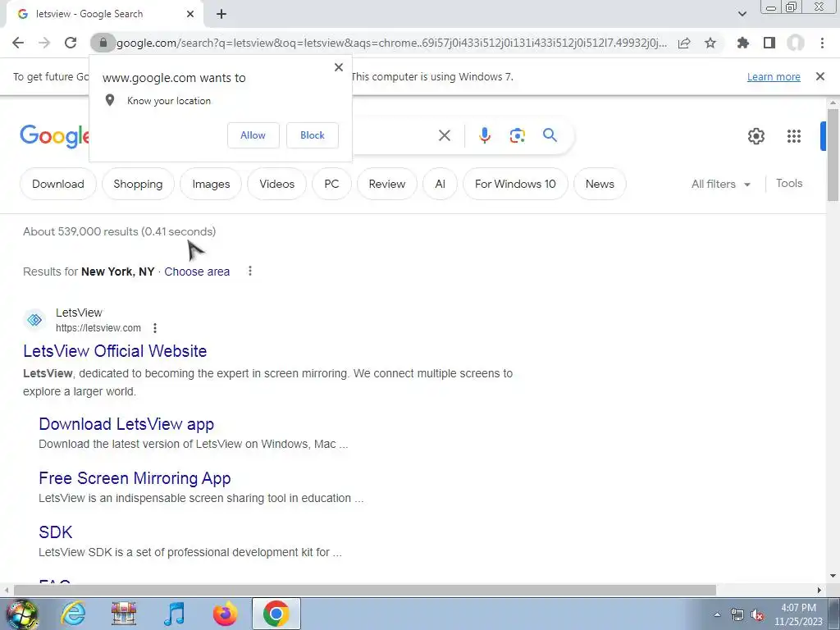Search by image with the Lens icon
Screen dimensions: 840x630
517,135
